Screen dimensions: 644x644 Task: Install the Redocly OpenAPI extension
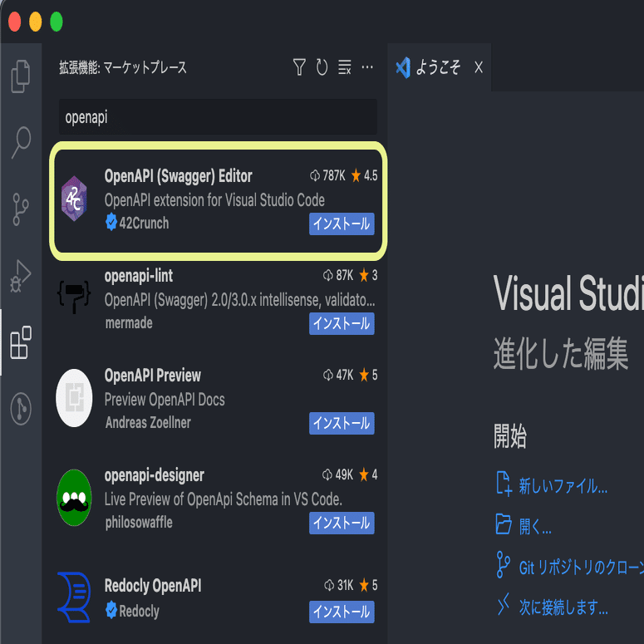342,612
